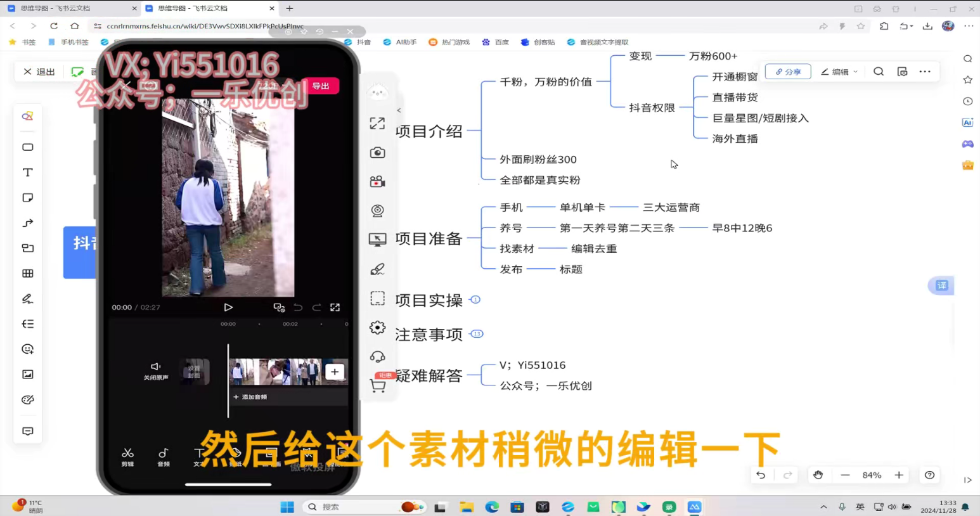Select the brush annotate icon in mirror toolbar
Image resolution: width=980 pixels, height=516 pixels.
coord(377,269)
